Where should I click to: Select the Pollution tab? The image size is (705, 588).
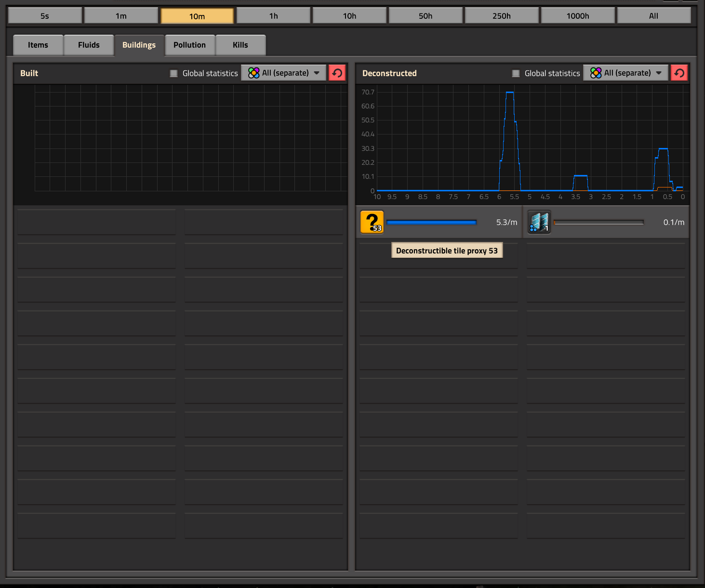coord(189,45)
